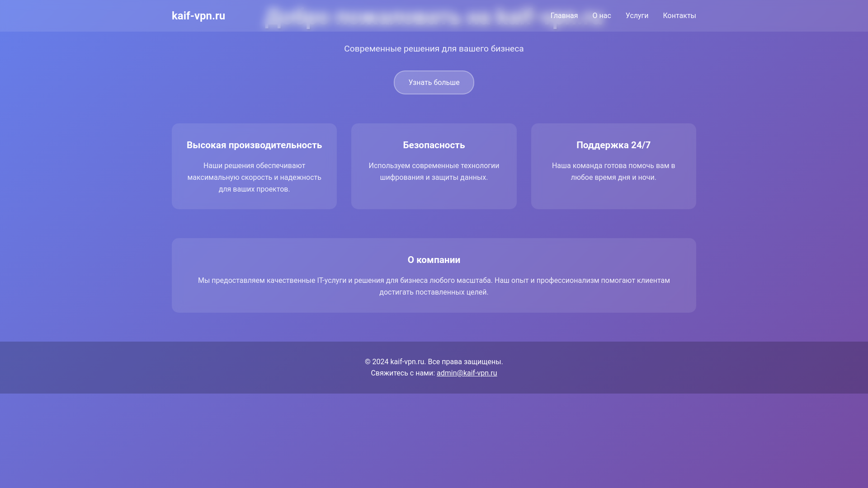Open the admin@kaif-vpn.ru email link

pyautogui.click(x=467, y=373)
